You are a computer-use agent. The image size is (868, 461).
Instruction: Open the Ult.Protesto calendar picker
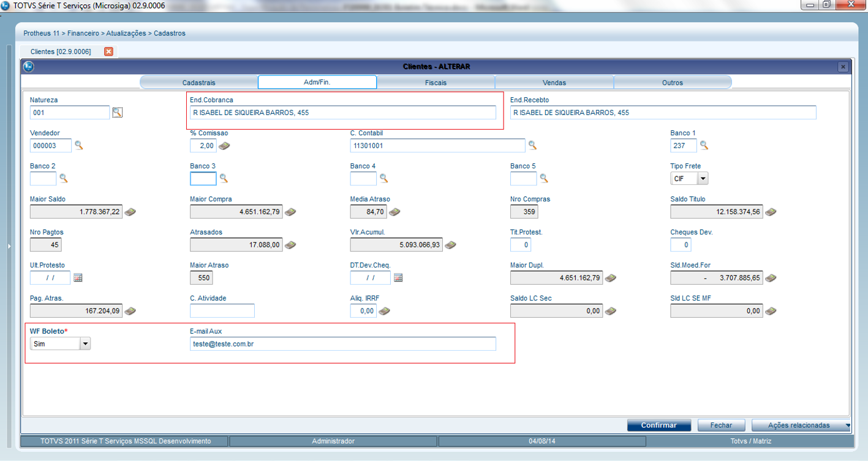[78, 278]
